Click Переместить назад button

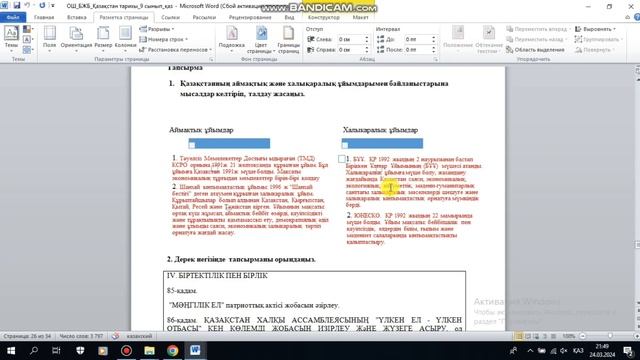pos(537,40)
